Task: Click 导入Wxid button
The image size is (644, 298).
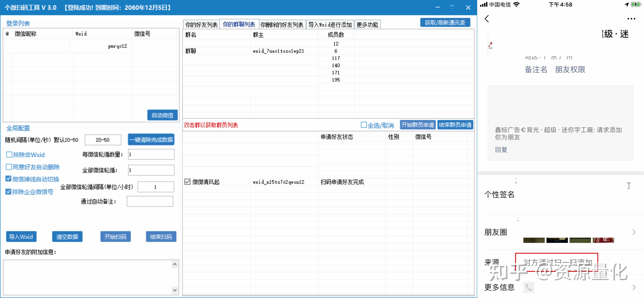Action: click(21, 237)
